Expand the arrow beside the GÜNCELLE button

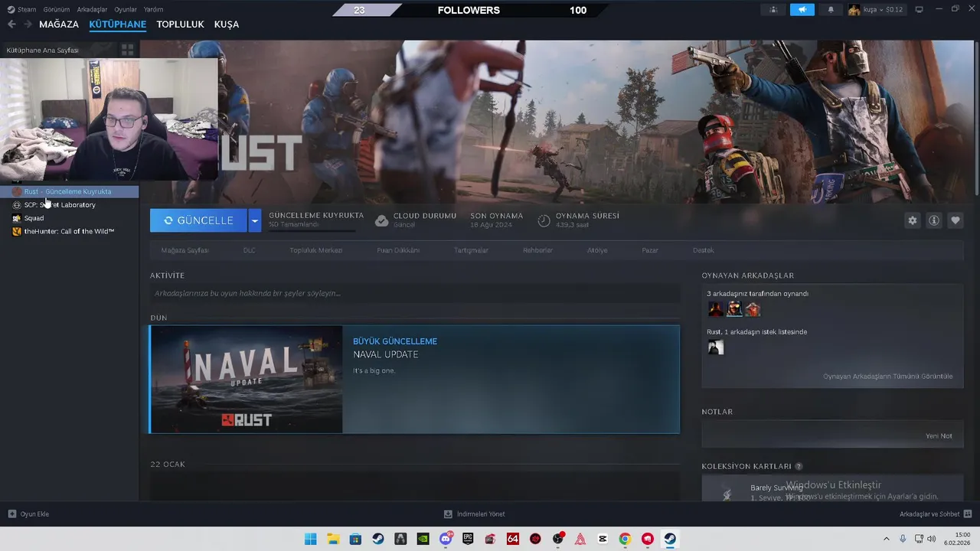click(255, 220)
